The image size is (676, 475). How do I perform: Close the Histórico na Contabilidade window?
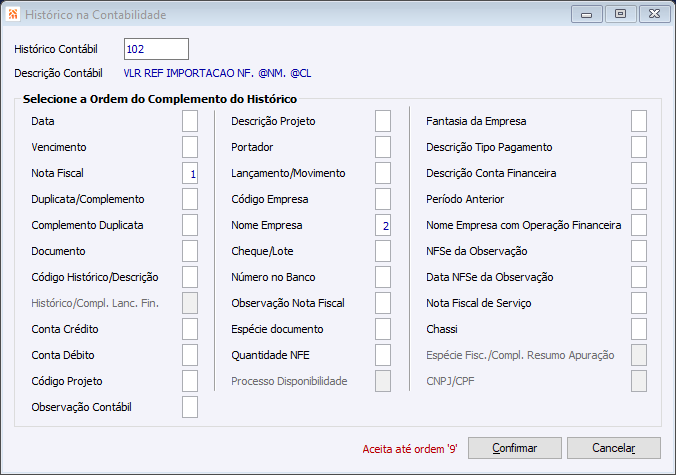(652, 14)
